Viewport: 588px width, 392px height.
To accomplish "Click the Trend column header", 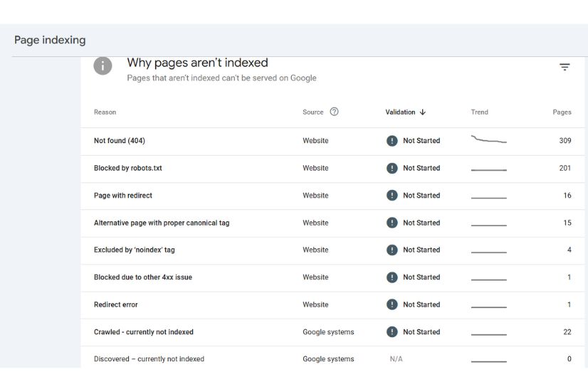I will click(479, 112).
